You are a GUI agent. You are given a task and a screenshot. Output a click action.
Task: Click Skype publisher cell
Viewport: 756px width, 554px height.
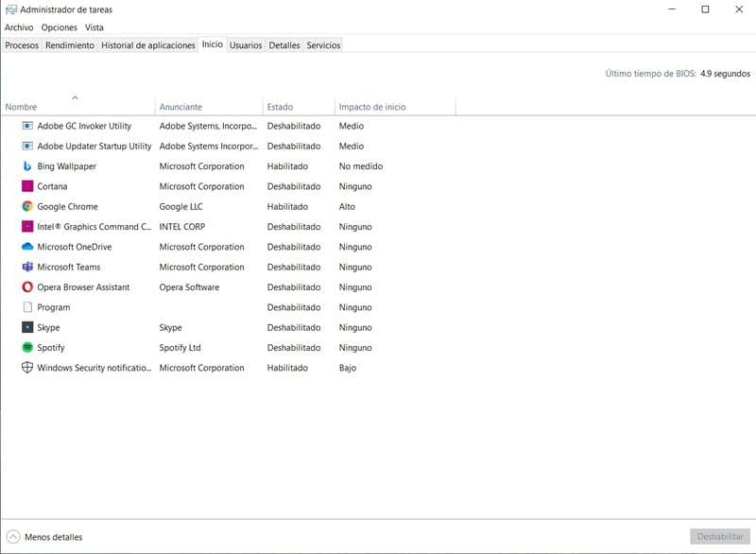click(x=170, y=327)
